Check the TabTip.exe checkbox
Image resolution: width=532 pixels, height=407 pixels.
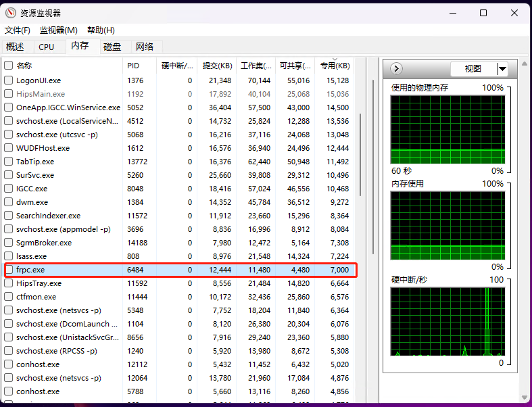9,162
